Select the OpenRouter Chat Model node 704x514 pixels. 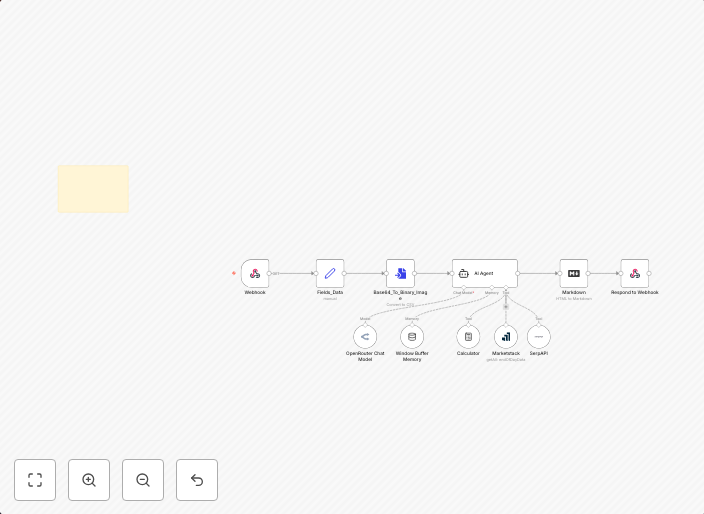click(x=365, y=337)
